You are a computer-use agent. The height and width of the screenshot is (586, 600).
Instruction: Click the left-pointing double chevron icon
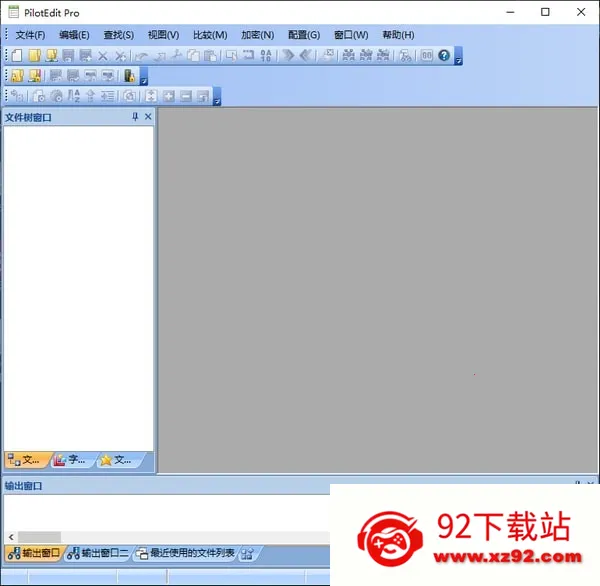point(305,55)
